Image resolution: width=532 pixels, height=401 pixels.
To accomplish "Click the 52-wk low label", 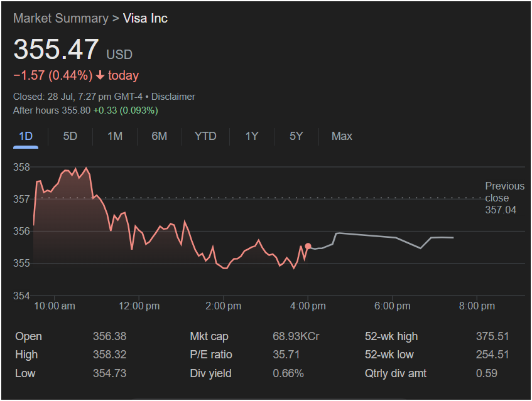I will (389, 355).
